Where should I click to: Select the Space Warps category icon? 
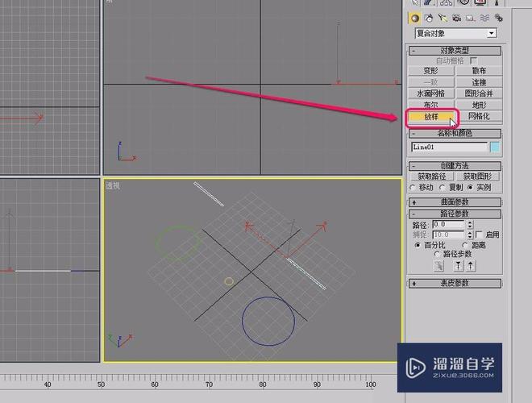click(484, 18)
